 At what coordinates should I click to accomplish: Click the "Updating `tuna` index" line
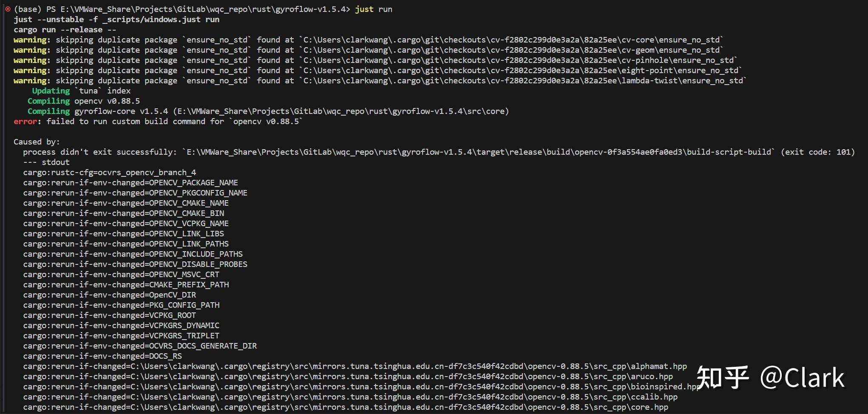(81, 91)
